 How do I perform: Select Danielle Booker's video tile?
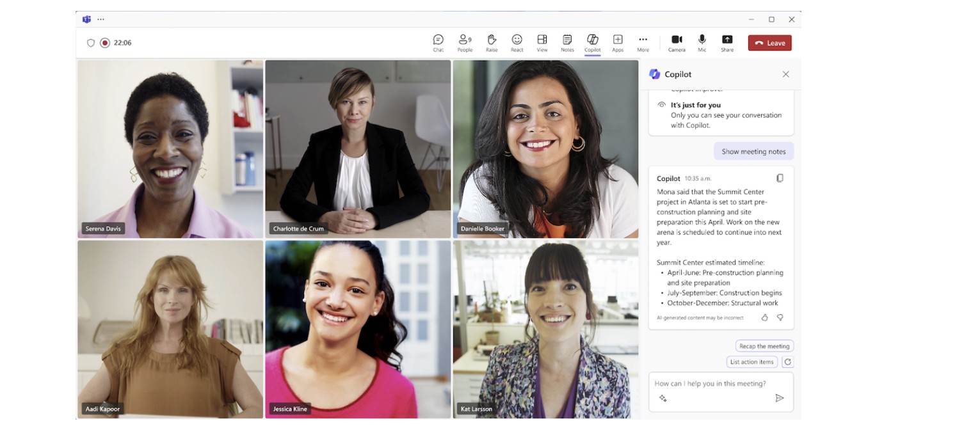click(545, 148)
